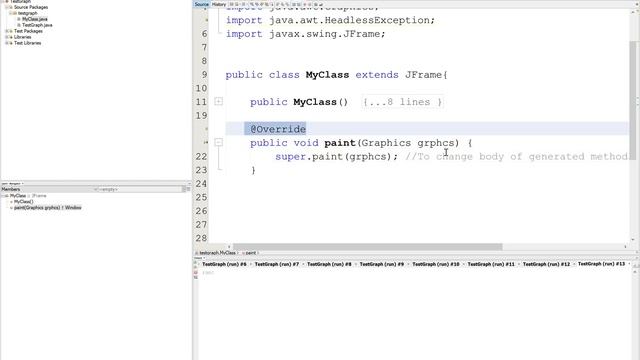Open the TestGraph (run) #6 output tab
Screen dimensions: 640x360
(x=224, y=264)
